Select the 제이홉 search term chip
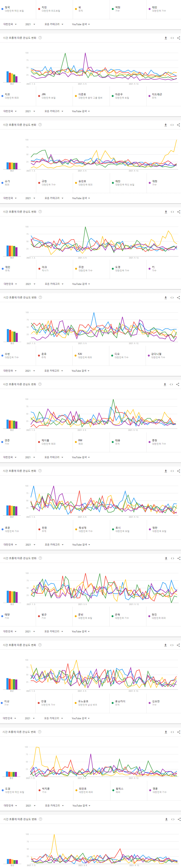 [54, 442]
